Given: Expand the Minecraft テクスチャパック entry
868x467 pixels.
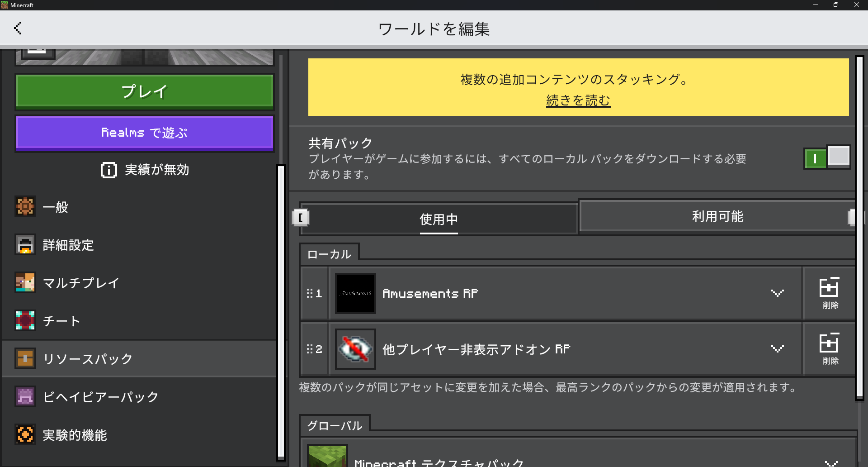Looking at the screenshot, I should pyautogui.click(x=831, y=462).
